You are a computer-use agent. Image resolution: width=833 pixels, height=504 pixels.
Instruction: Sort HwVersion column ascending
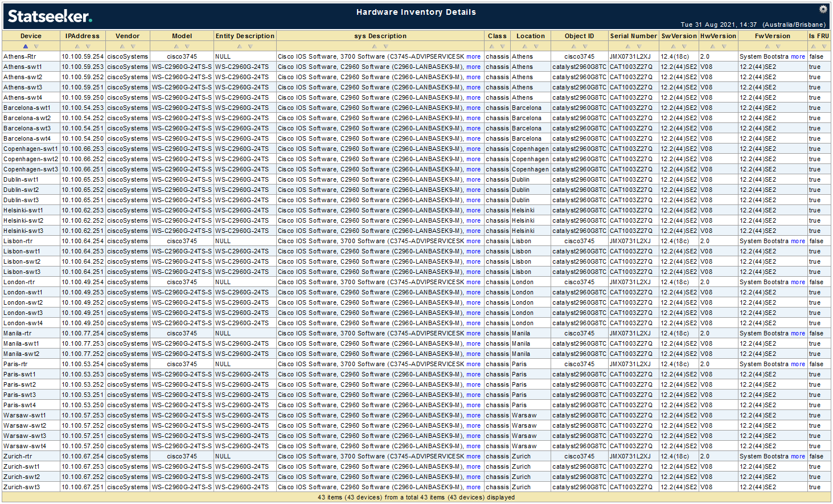point(713,47)
